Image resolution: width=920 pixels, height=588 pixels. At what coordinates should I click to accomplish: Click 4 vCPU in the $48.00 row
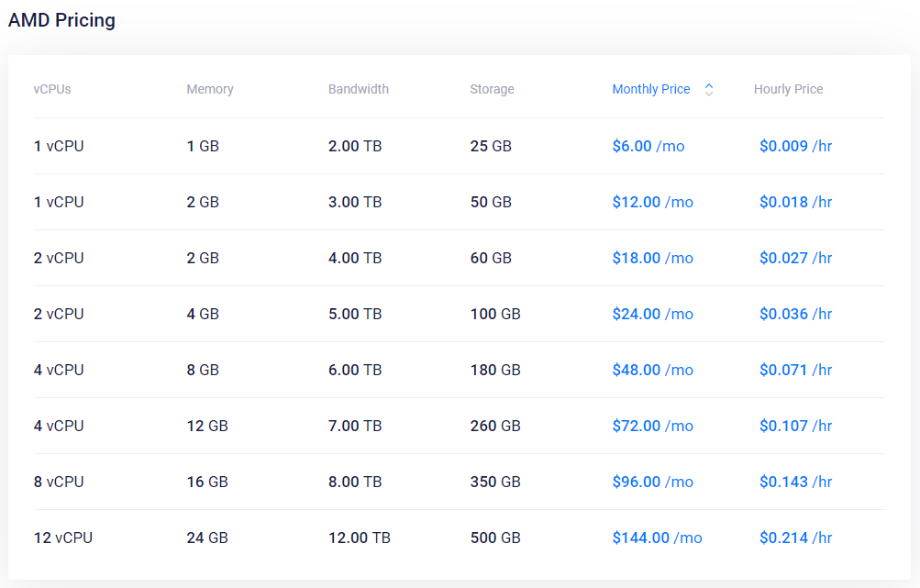coord(59,370)
